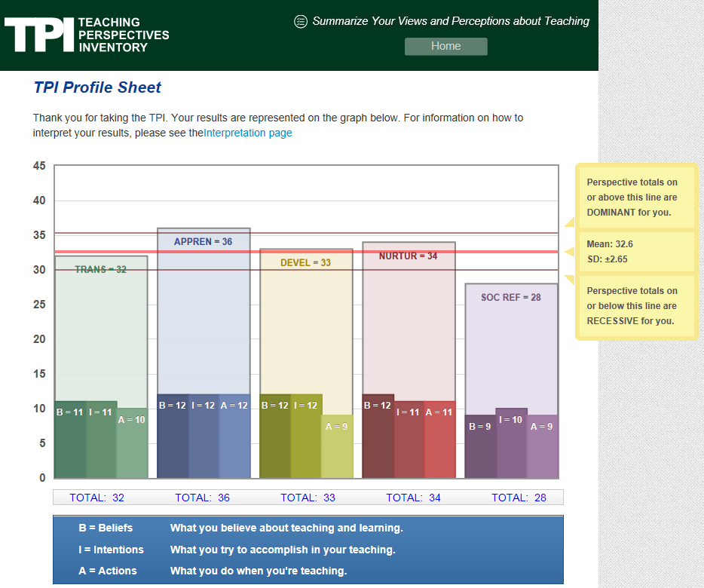Click the header title about summarizing teaching views

451,21
